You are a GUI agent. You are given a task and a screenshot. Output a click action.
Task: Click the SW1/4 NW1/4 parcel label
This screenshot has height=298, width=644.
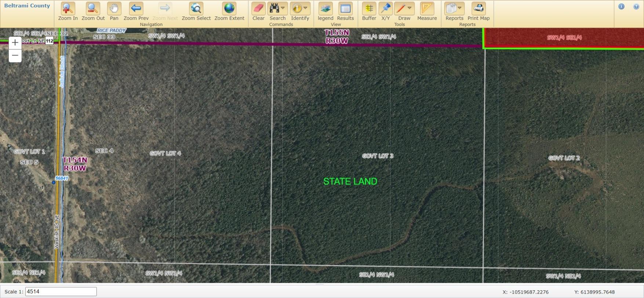pyautogui.click(x=164, y=273)
